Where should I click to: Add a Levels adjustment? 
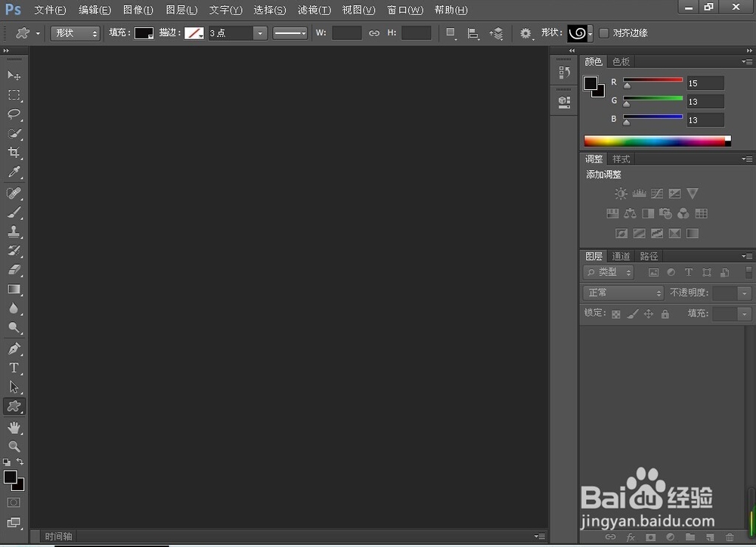click(x=639, y=193)
